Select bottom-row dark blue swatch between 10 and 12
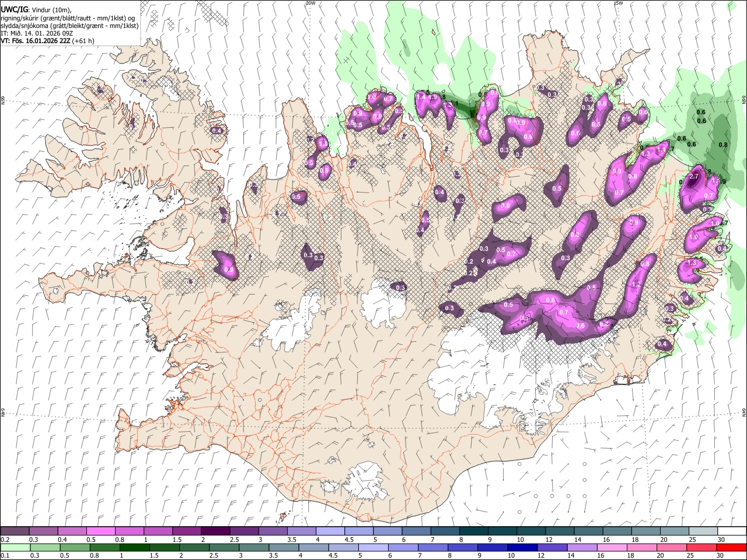 522,547
